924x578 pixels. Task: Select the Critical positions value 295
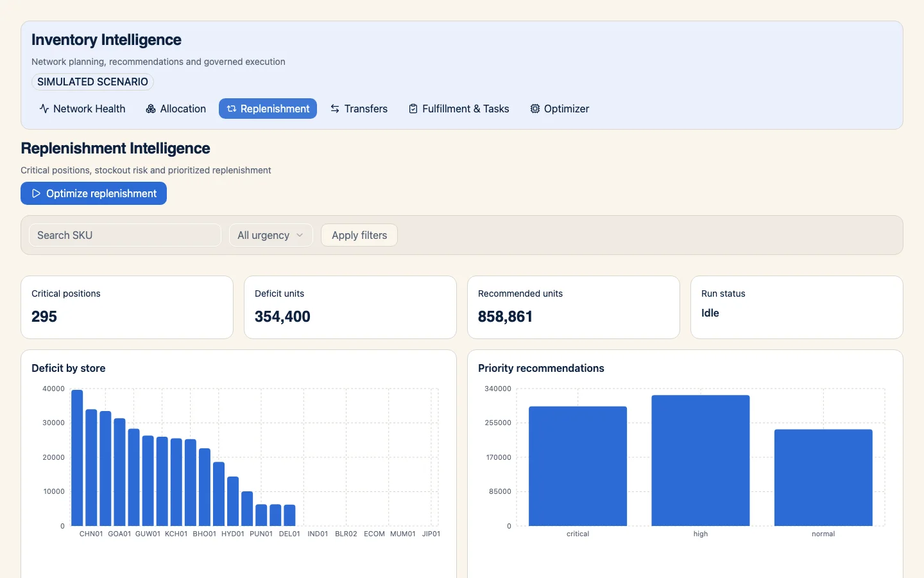click(44, 317)
